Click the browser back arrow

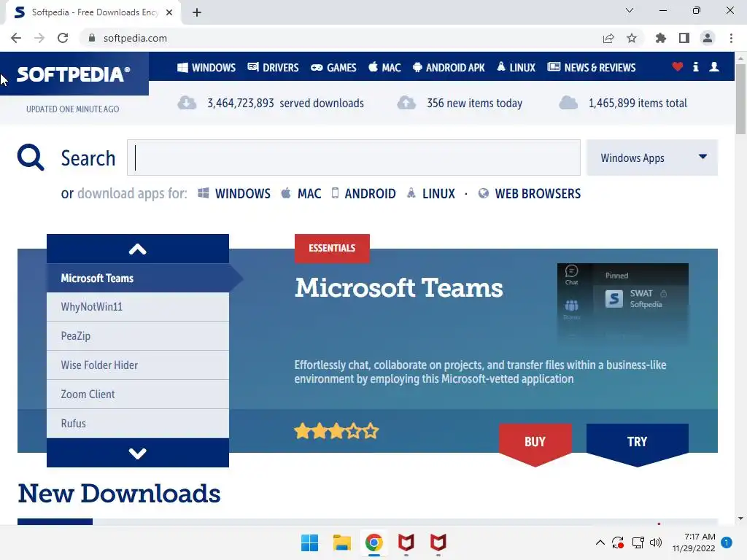click(x=16, y=38)
